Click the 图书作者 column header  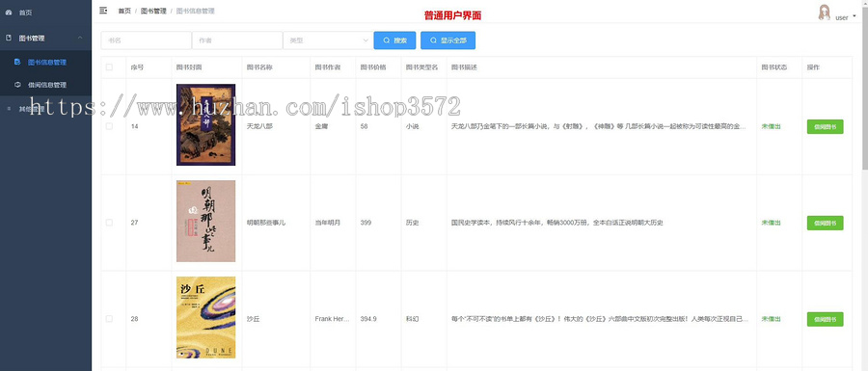(x=328, y=67)
